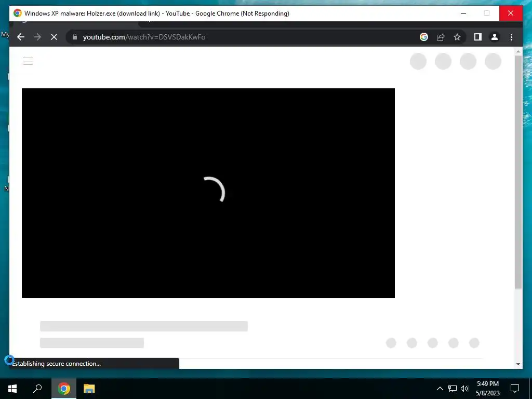Click the page vertical scrollbar thumb
The height and width of the screenshot is (399, 532).
518,171
